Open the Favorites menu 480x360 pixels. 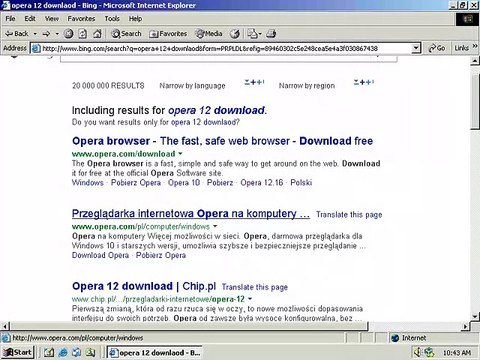pyautogui.click(x=81, y=19)
